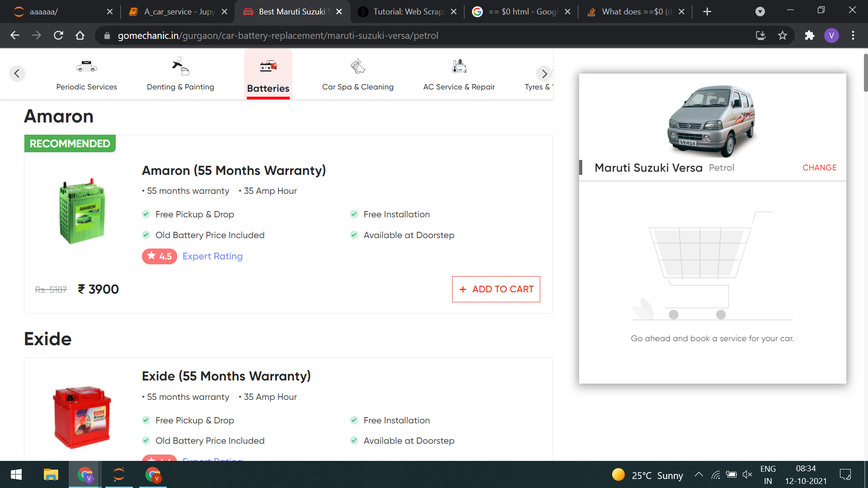Viewport: 868px width, 488px height.
Task: Go back to the previous page
Action: click(15, 35)
